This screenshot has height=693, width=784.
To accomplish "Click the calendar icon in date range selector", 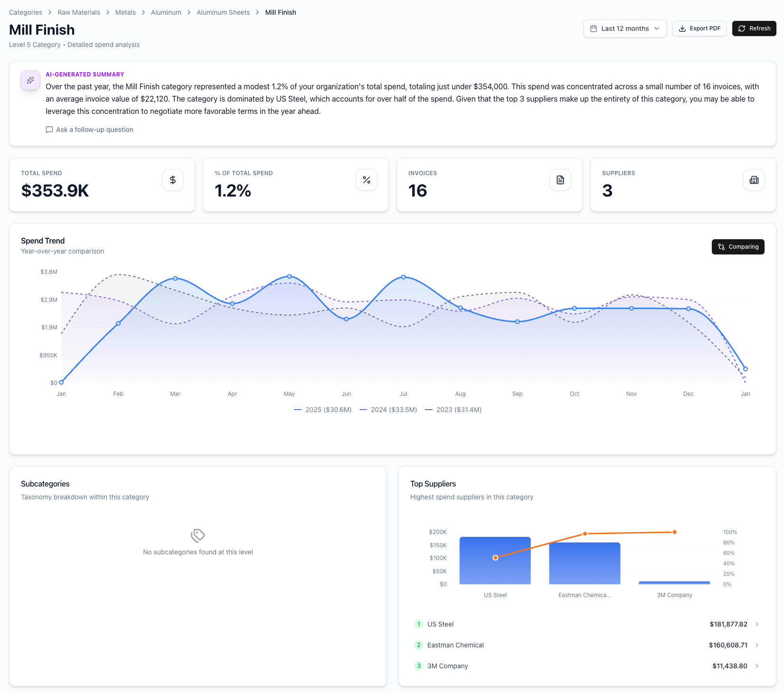I will 594,28.
